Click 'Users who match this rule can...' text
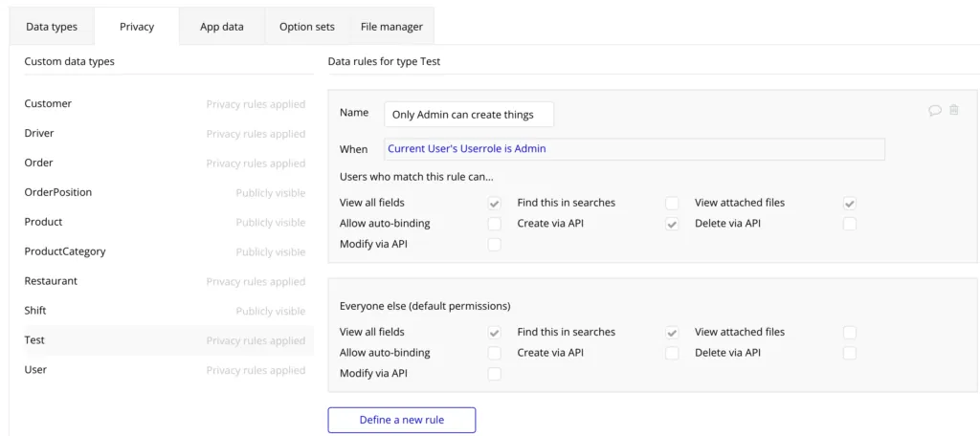Screen dimensions: 980x436 coord(416,177)
